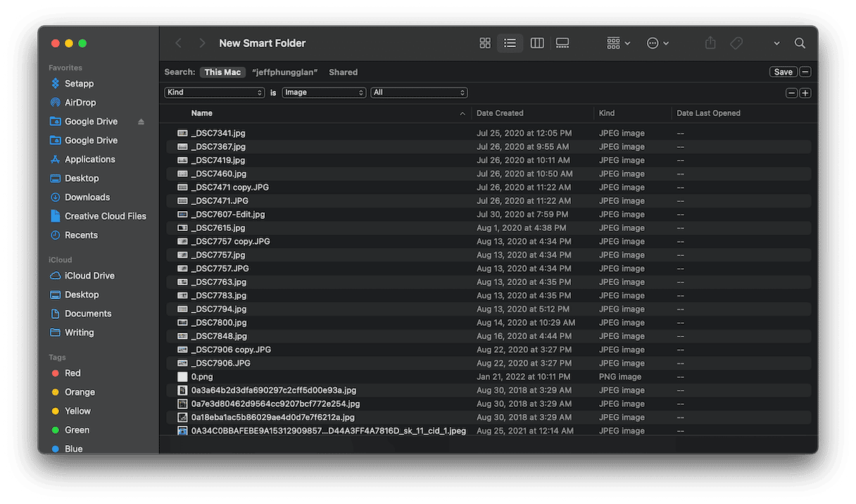Click the Share icon in the toolbar
The width and height of the screenshot is (856, 504).
[710, 43]
